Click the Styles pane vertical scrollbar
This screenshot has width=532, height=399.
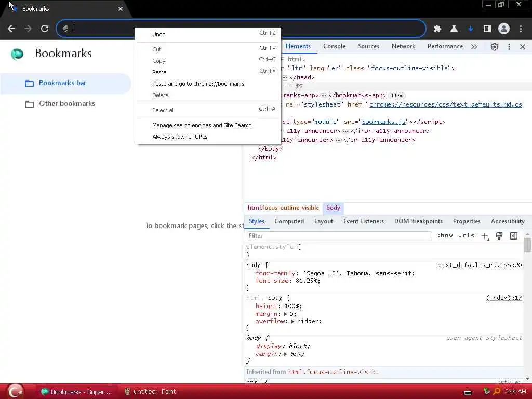pos(527,245)
